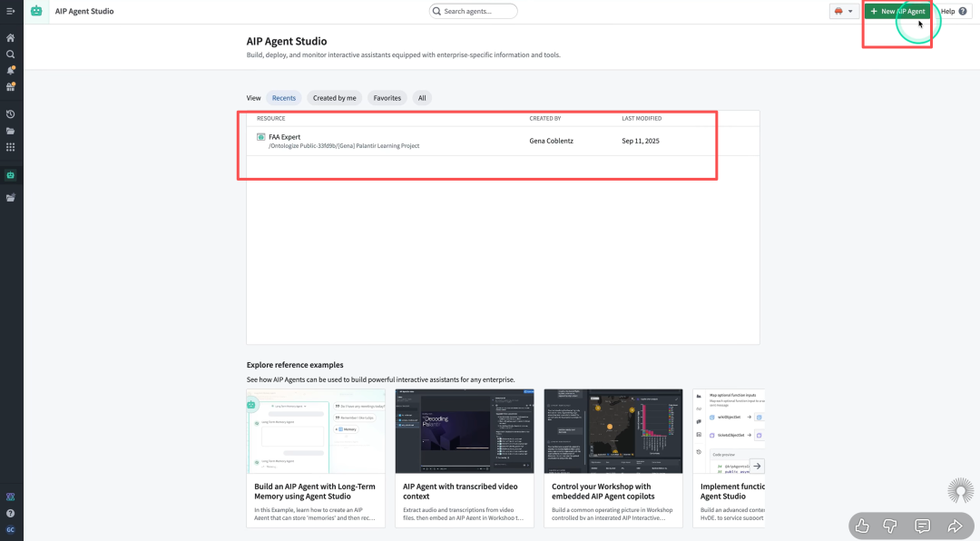Screen dimensions: 980x541
Task: Click the thumbs down feedback icon
Action: (890, 526)
